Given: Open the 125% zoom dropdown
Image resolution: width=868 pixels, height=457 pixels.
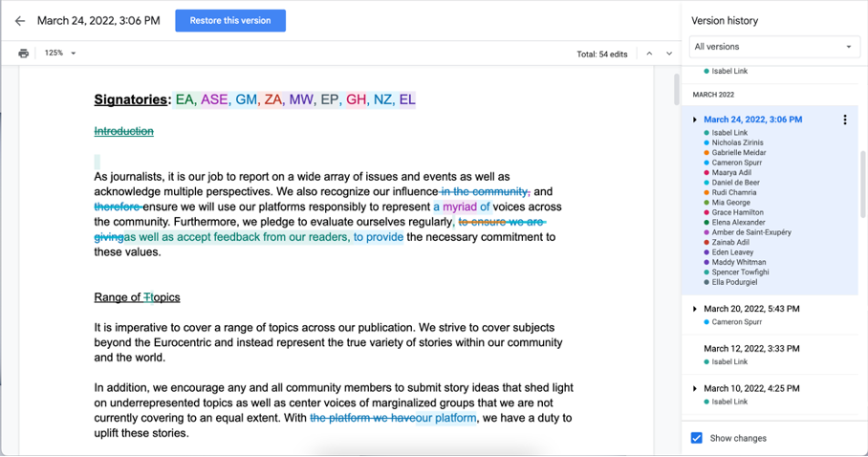Looking at the screenshot, I should [x=60, y=54].
